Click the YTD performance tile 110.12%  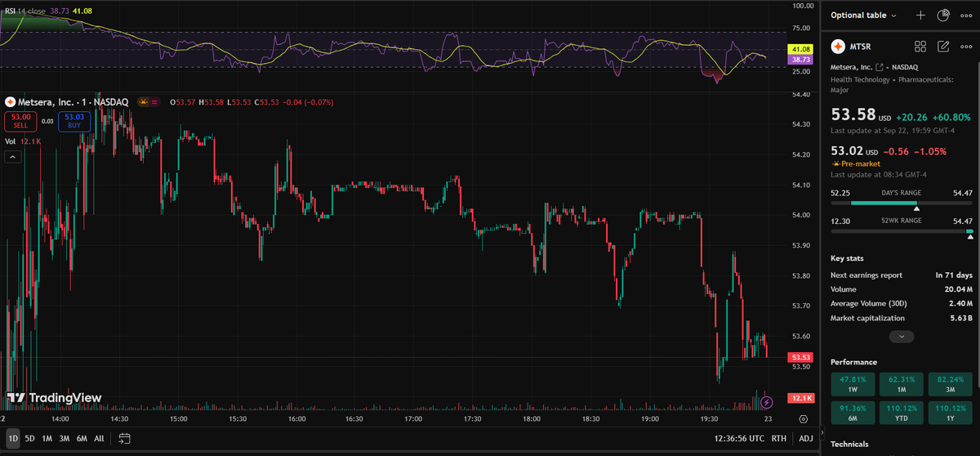902,412
